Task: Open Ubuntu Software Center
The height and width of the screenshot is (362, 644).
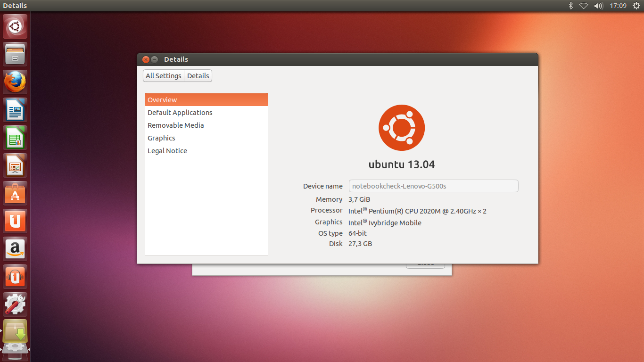Action: point(15,193)
